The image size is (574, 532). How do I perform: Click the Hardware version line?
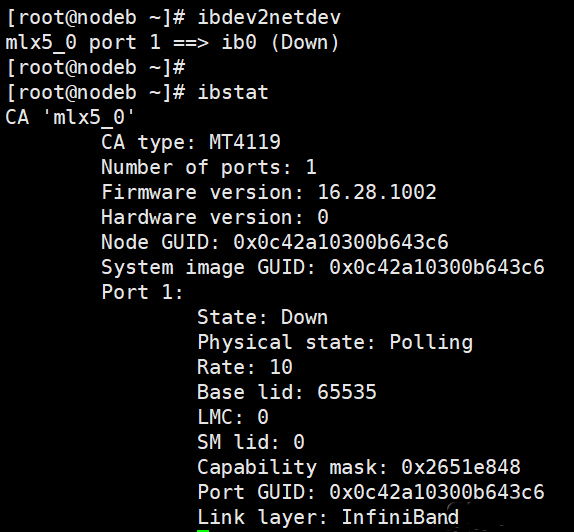(x=215, y=217)
